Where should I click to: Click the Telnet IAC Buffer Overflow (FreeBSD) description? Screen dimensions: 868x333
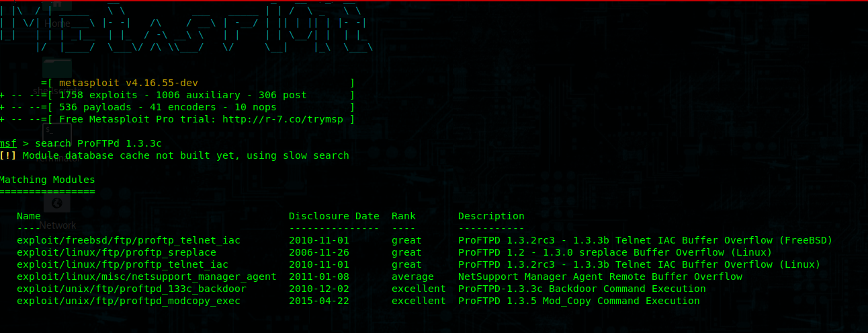point(646,240)
